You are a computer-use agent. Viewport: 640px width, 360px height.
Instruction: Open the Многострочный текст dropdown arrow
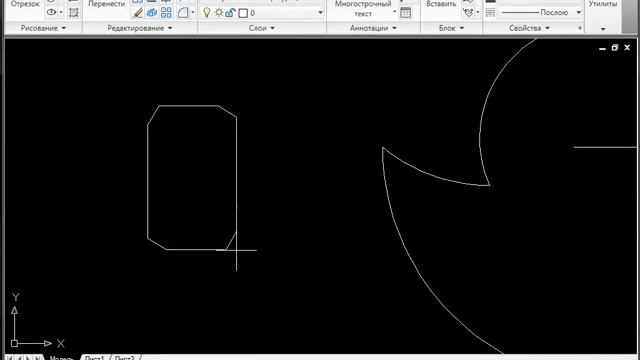[395, 11]
